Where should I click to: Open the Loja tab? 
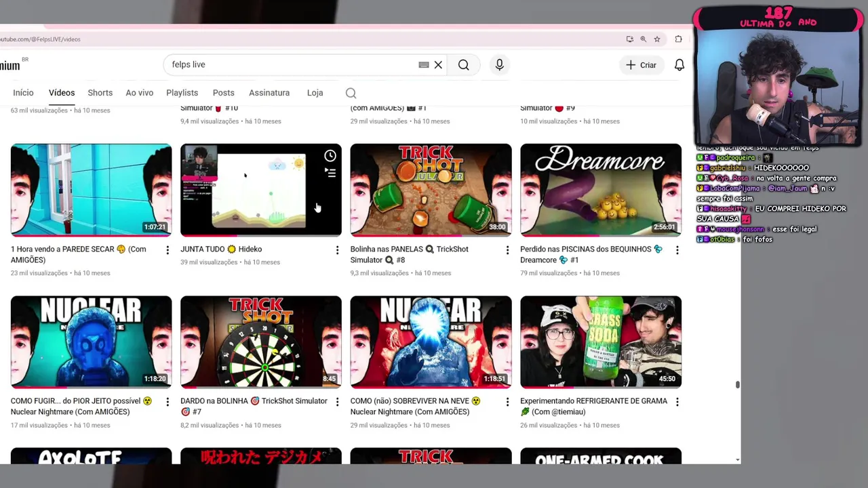pos(315,93)
